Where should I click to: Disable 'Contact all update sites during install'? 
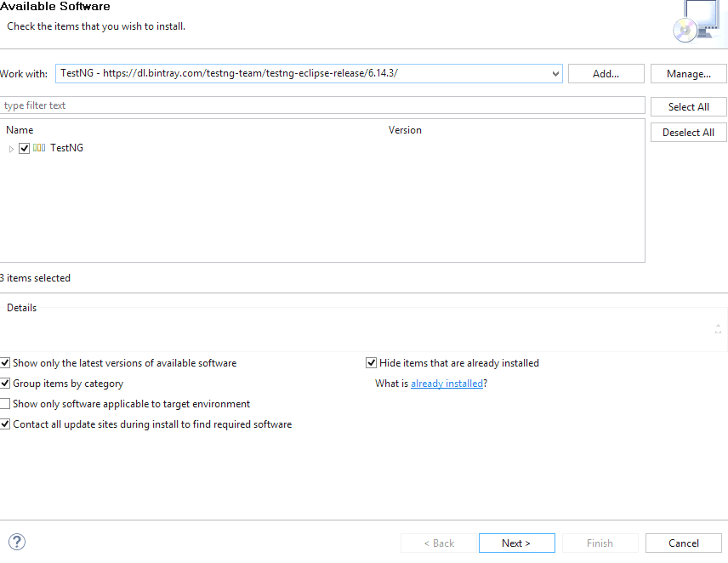pos(5,424)
